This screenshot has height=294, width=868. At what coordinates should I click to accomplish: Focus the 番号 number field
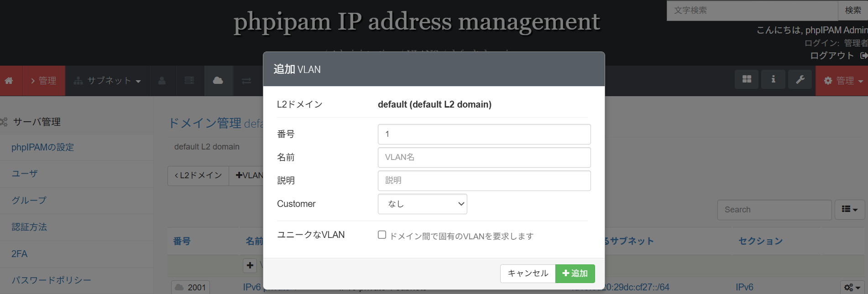[x=484, y=134]
